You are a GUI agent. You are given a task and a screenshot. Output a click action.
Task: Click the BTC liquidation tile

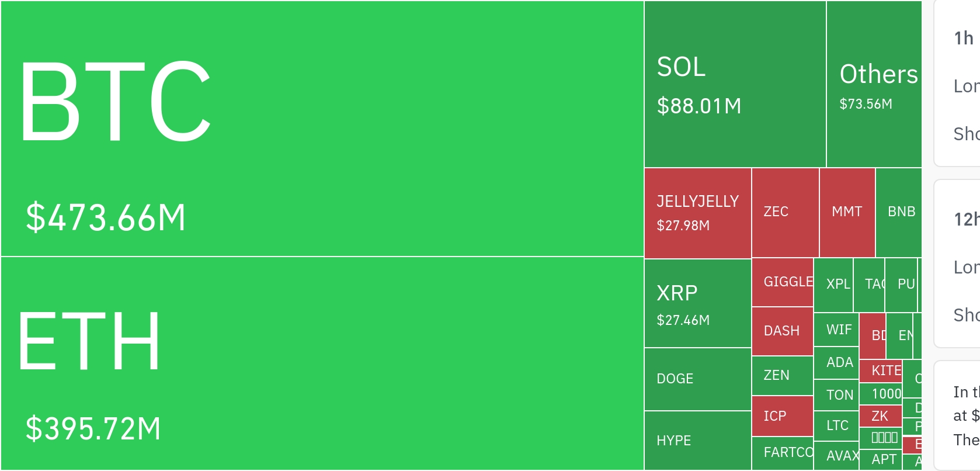point(322,129)
